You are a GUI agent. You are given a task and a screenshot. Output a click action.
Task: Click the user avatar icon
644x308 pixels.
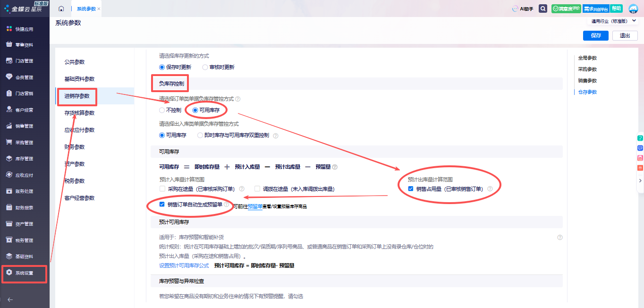(633, 9)
